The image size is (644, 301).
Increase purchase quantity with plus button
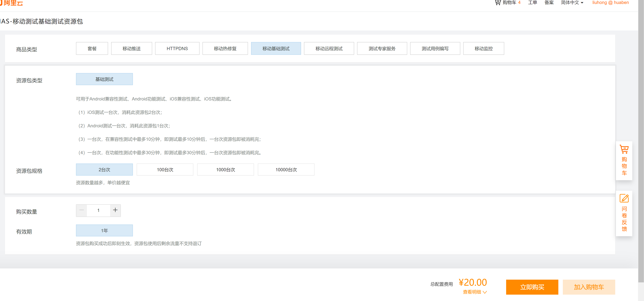tap(115, 210)
